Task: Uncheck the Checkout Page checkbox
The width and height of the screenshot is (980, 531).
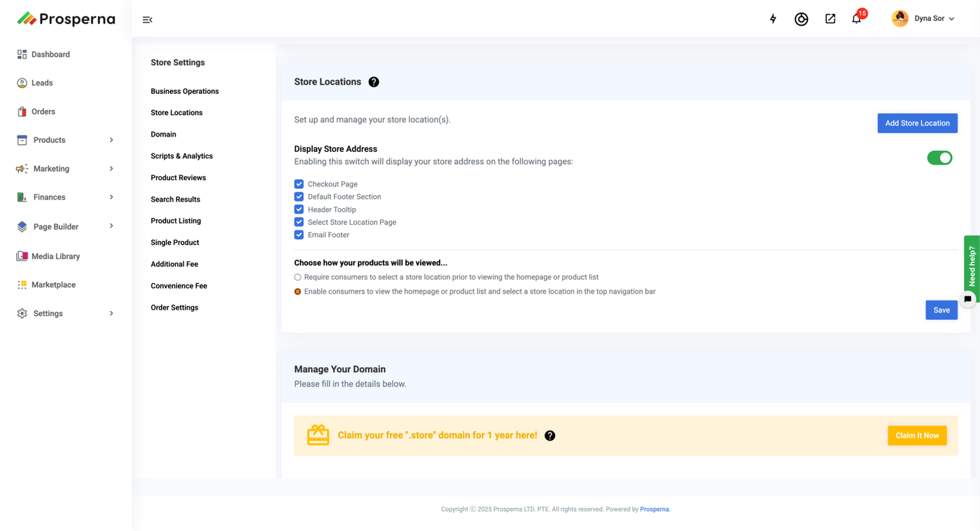Action: click(299, 184)
